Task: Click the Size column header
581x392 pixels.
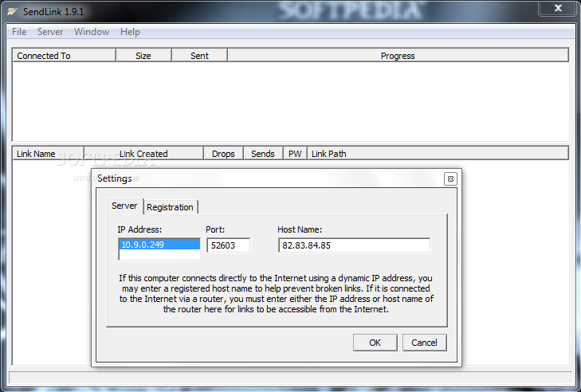Action: [x=143, y=56]
